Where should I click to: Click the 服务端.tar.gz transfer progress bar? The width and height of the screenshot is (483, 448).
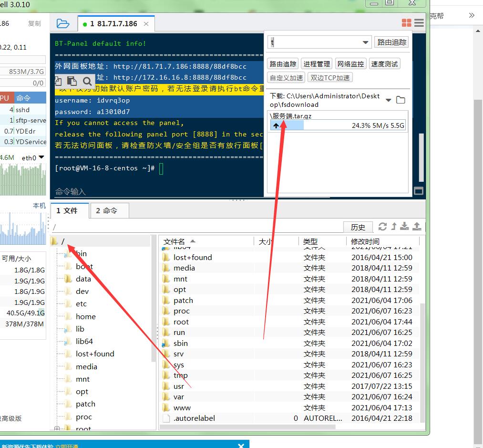(x=338, y=126)
